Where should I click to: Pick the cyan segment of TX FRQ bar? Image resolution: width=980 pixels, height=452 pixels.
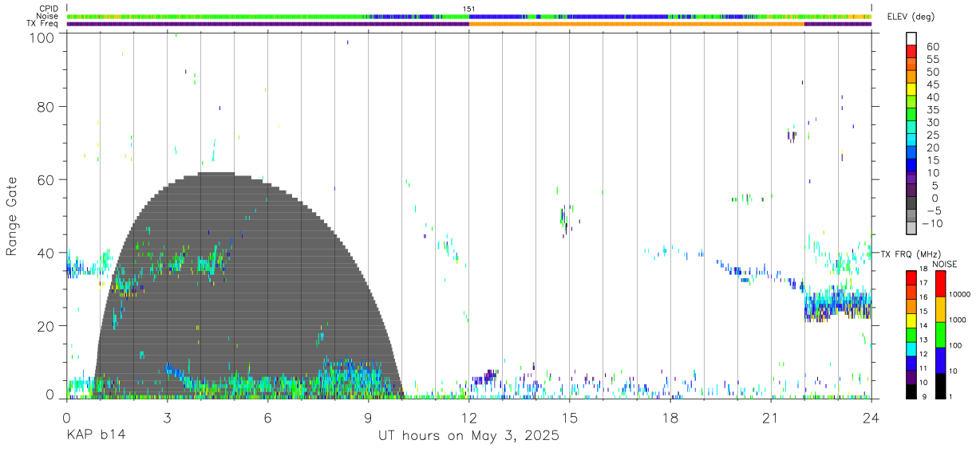point(911,348)
